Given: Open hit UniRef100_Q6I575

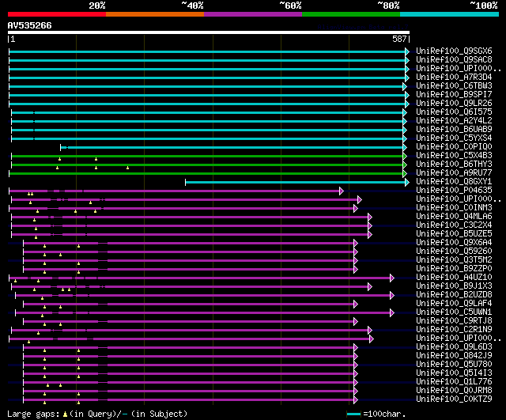Looking at the screenshot, I should click(x=454, y=112).
